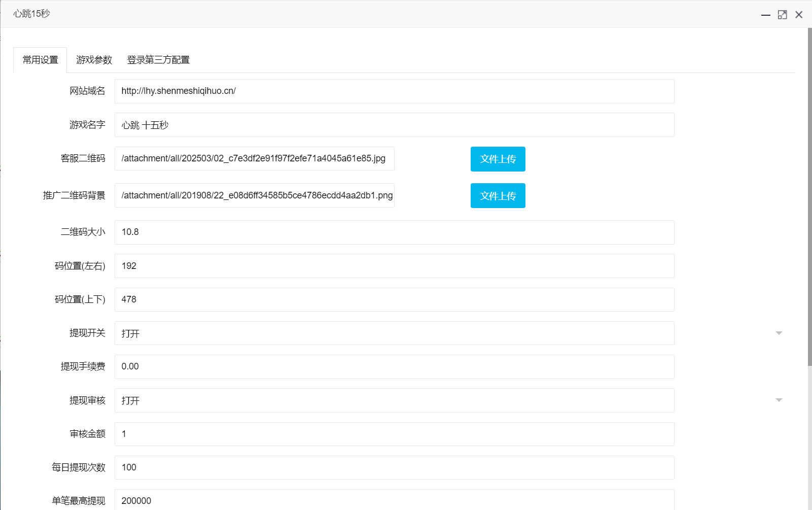
Task: Click the 推广二维码背景 path input
Action: [254, 195]
